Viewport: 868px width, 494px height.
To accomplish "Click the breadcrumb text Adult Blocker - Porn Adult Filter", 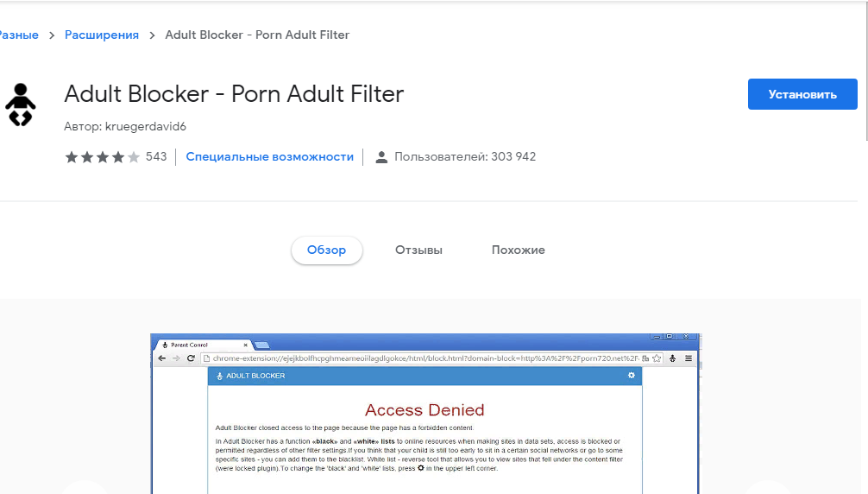I will tap(257, 35).
